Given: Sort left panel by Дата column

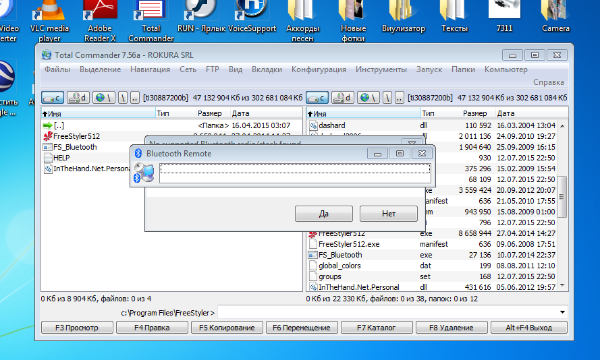Looking at the screenshot, I should (x=266, y=113).
